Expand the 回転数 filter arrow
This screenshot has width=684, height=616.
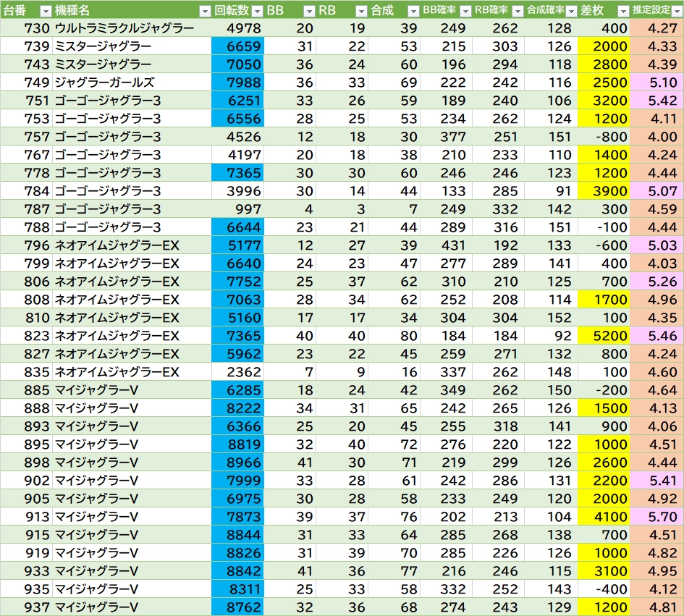(x=256, y=11)
